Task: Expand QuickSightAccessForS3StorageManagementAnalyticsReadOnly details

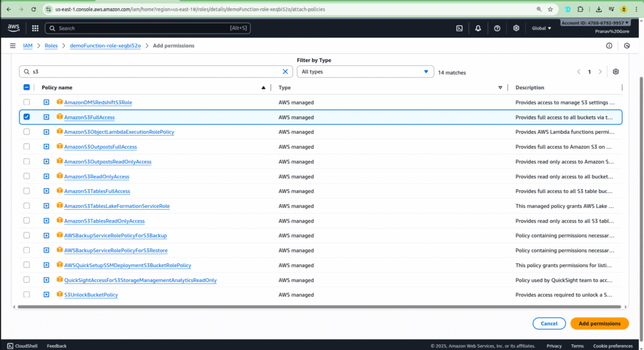Action: pos(47,280)
